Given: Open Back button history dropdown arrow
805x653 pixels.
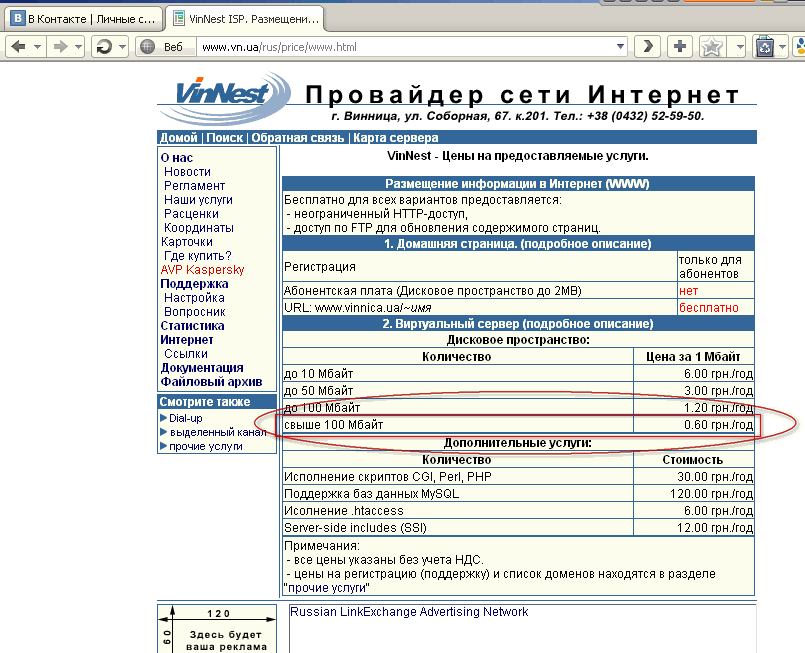Looking at the screenshot, I should tap(37, 47).
